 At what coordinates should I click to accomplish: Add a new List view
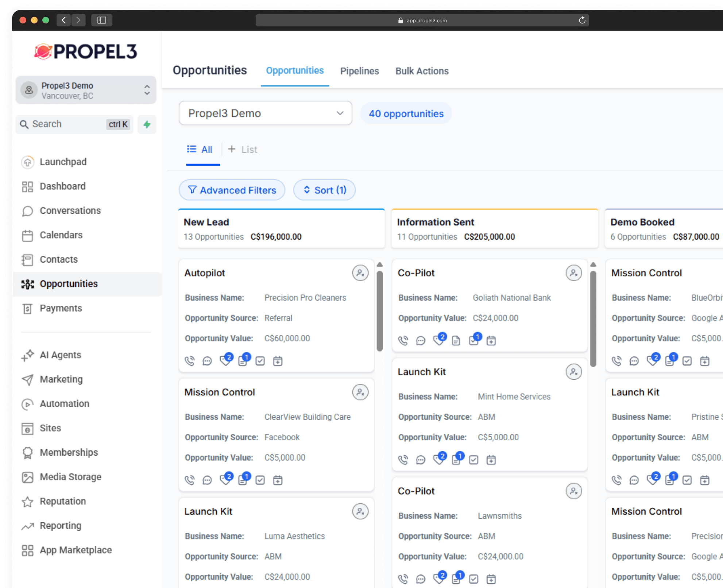[243, 150]
